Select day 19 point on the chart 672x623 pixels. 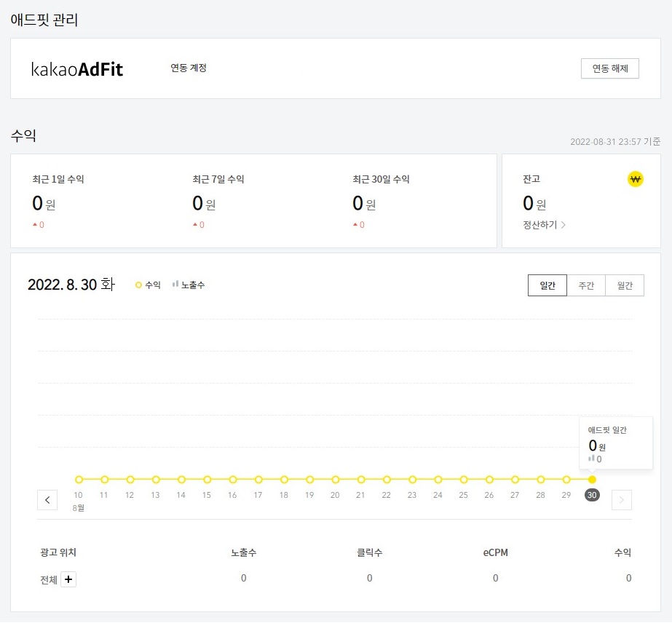(x=309, y=480)
